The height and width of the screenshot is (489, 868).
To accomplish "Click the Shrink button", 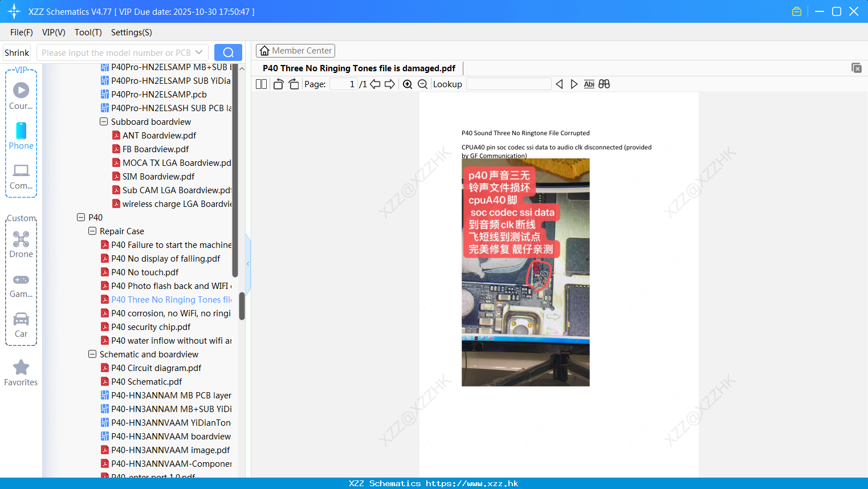I will click(x=17, y=52).
